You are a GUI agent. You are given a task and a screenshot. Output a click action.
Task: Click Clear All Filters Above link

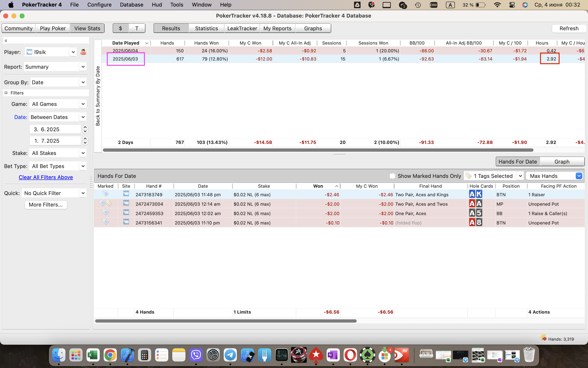[46, 177]
